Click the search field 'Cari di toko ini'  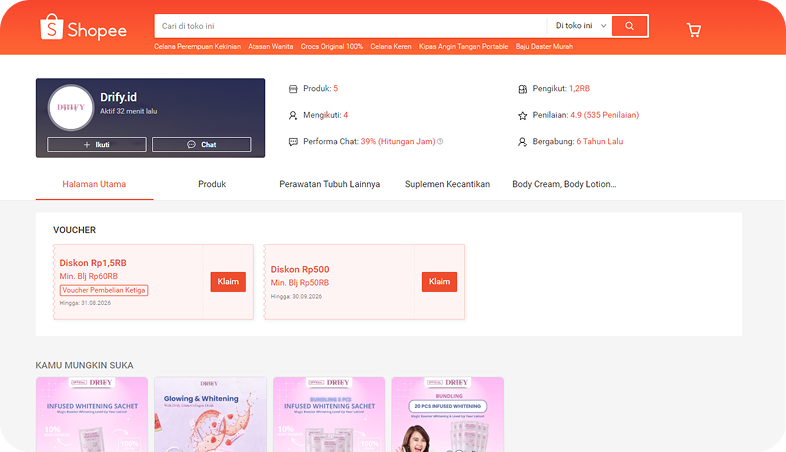[350, 26]
